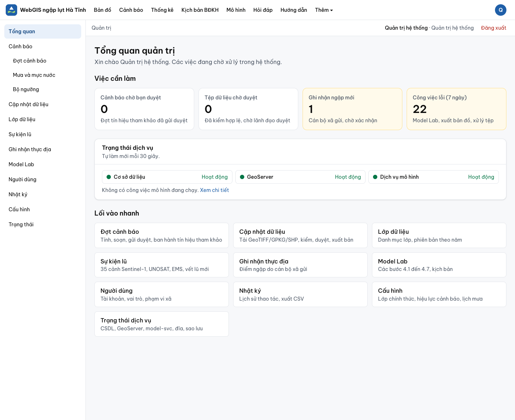
Task: Select Nhật ký in the sidebar
Action: point(43,194)
